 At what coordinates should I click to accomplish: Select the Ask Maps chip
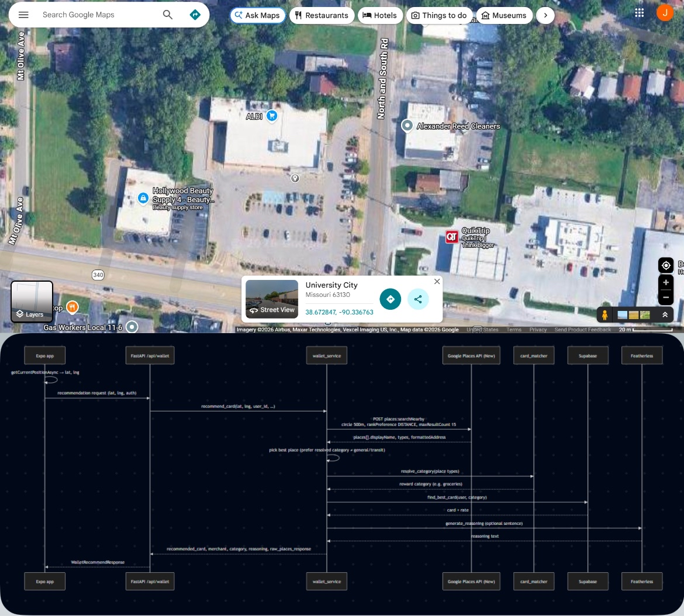point(257,15)
